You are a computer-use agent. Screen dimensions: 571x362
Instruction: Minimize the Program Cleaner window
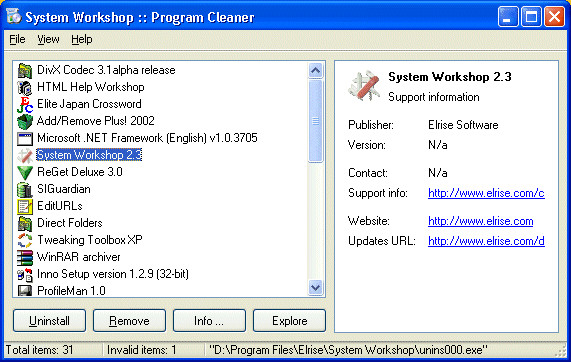[x=508, y=17]
